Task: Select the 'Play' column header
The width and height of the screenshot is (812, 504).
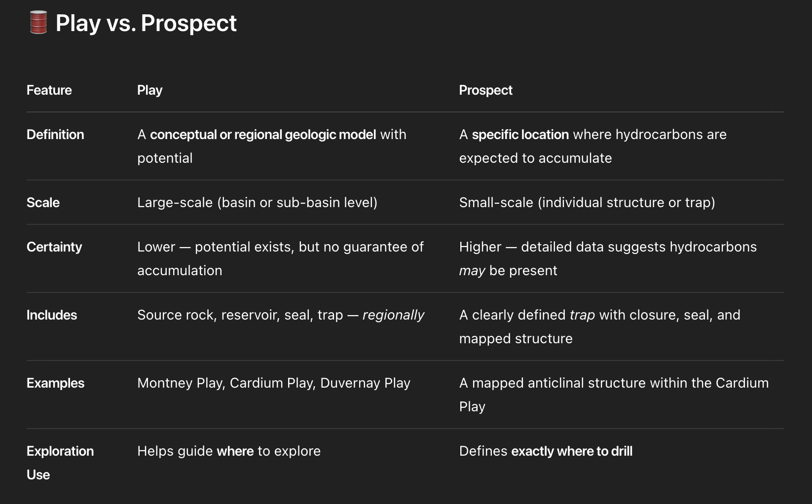Action: (x=150, y=90)
